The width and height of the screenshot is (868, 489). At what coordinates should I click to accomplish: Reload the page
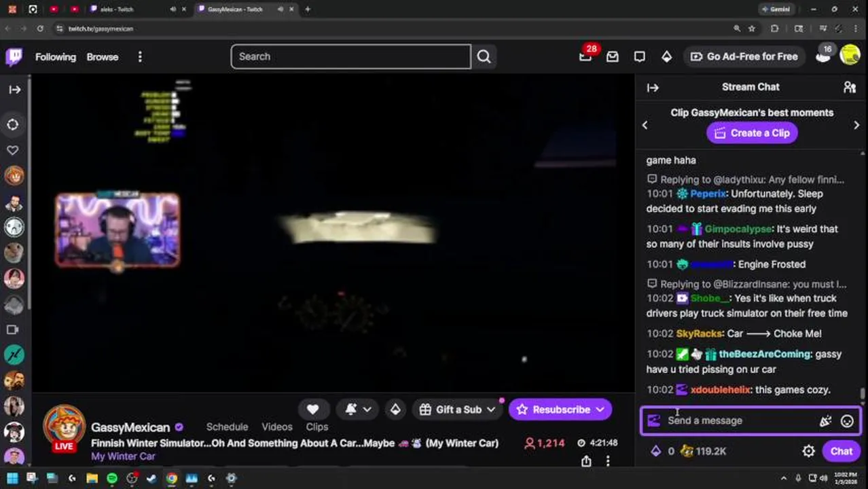(40, 29)
